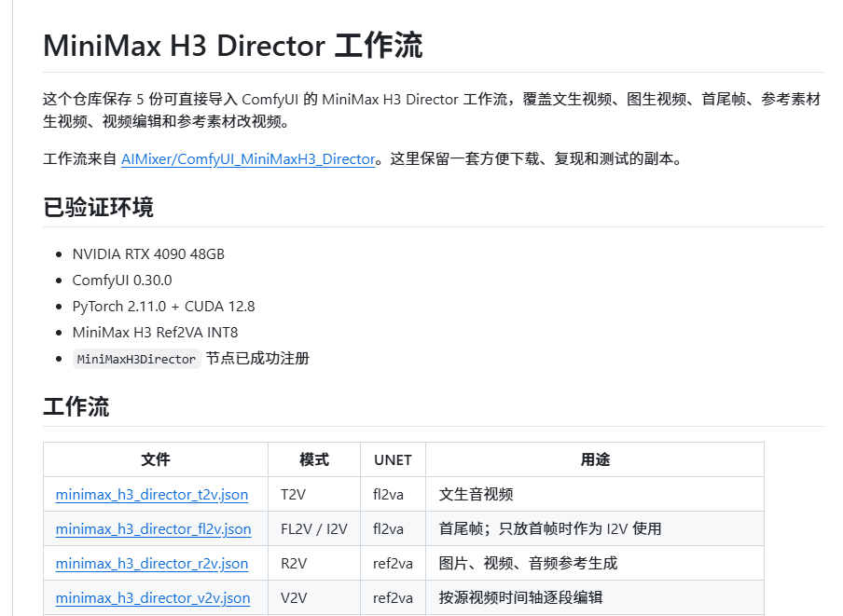The height and width of the screenshot is (616, 843).
Task: Click the '首尾帧；只放首帧时作为 I2V 使用' cell
Action: click(x=595, y=529)
